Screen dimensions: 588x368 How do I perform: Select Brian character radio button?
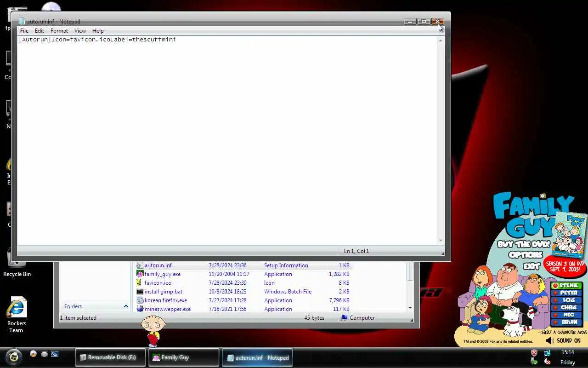click(555, 322)
